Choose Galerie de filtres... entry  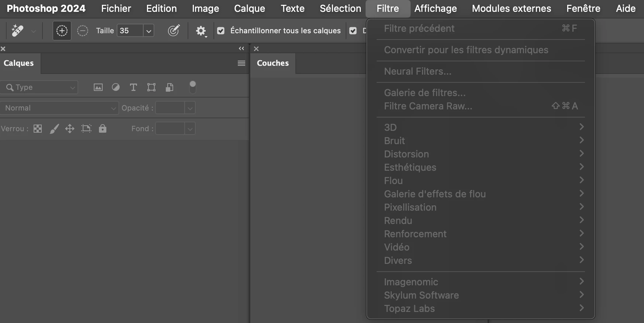coord(480,93)
